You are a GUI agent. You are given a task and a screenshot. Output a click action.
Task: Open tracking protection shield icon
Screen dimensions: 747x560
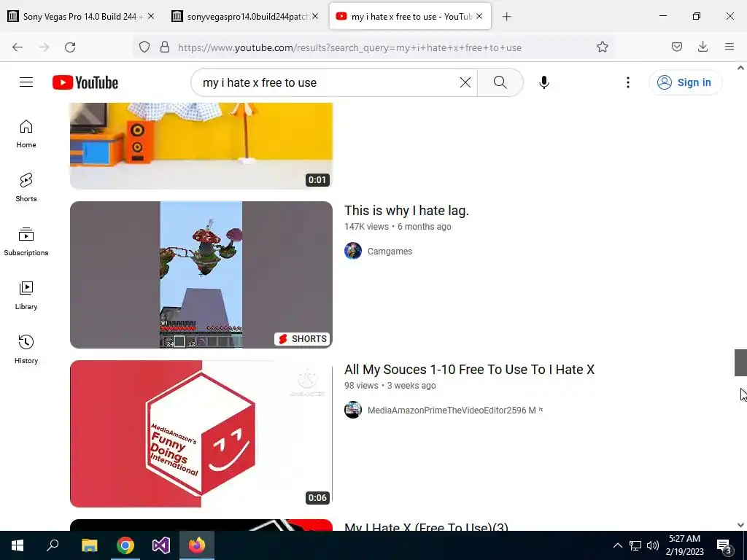point(144,47)
